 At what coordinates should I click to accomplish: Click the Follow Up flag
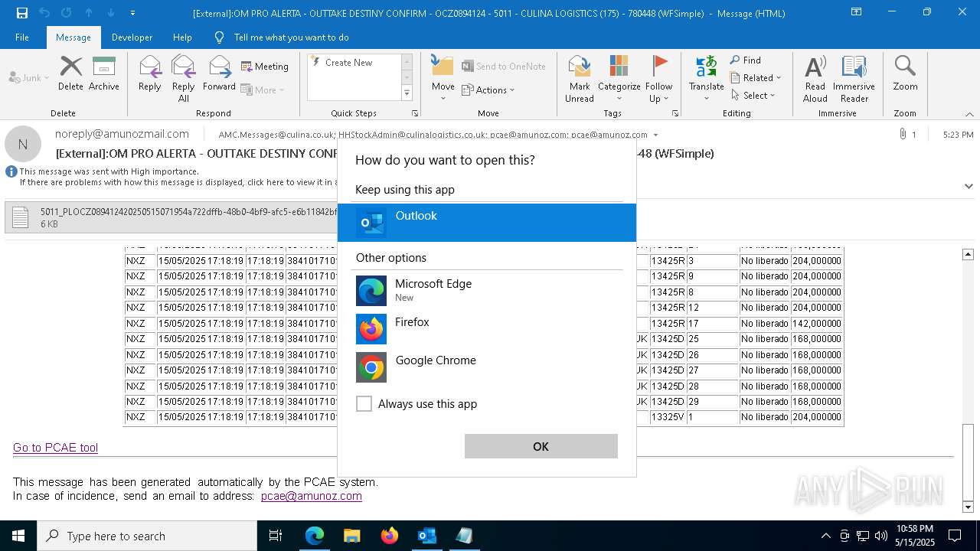coord(658,79)
